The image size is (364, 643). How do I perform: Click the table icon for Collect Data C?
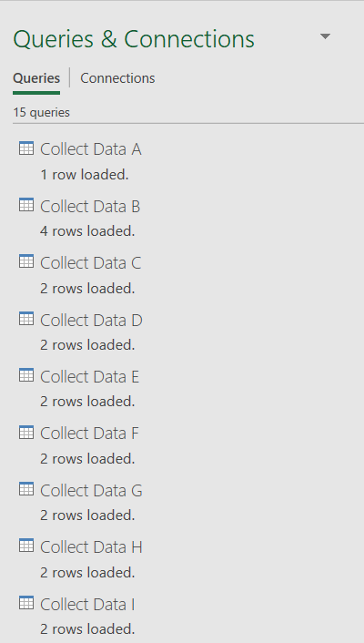coord(26,261)
